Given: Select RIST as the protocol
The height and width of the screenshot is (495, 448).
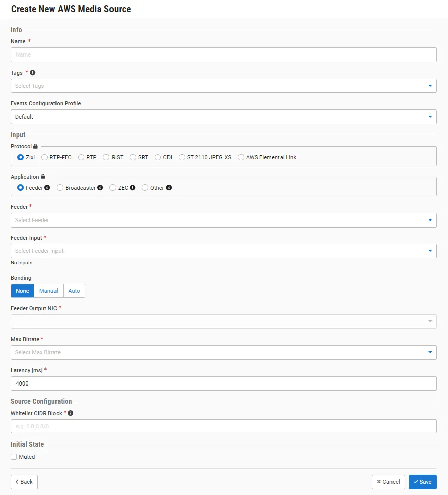Looking at the screenshot, I should coord(106,157).
